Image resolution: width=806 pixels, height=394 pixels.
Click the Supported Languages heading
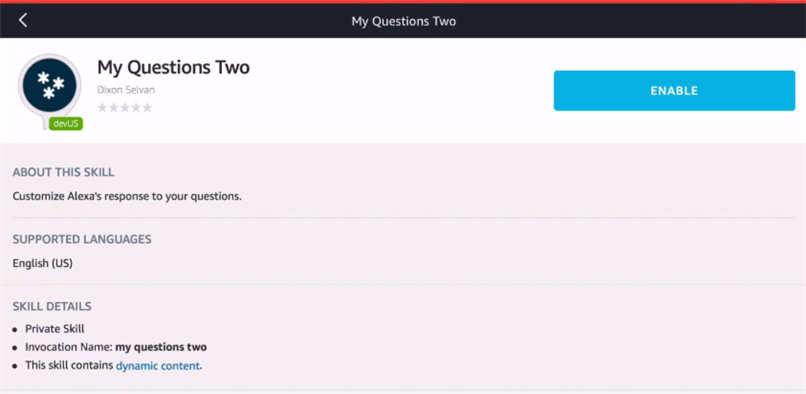pyautogui.click(x=82, y=239)
